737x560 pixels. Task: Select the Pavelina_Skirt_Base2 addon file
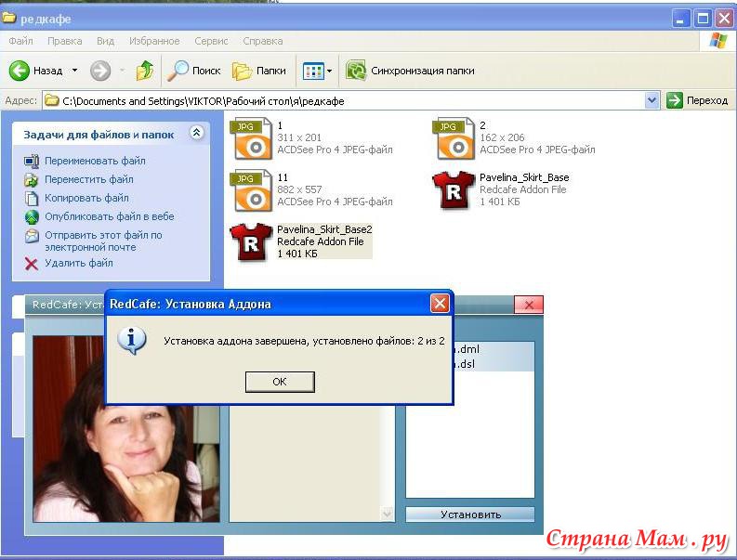(x=251, y=241)
